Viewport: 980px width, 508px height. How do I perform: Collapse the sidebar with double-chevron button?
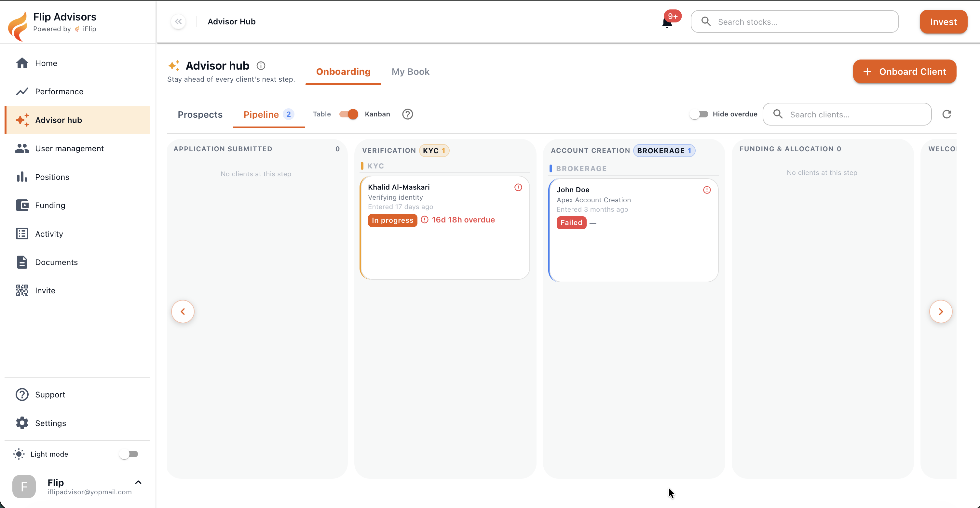(178, 22)
